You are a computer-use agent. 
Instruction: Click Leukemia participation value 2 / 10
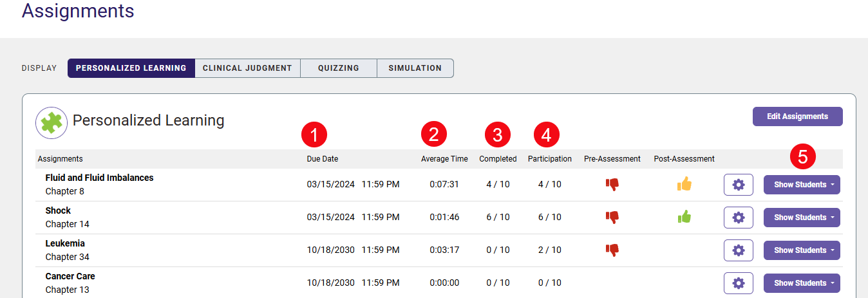pyautogui.click(x=550, y=250)
